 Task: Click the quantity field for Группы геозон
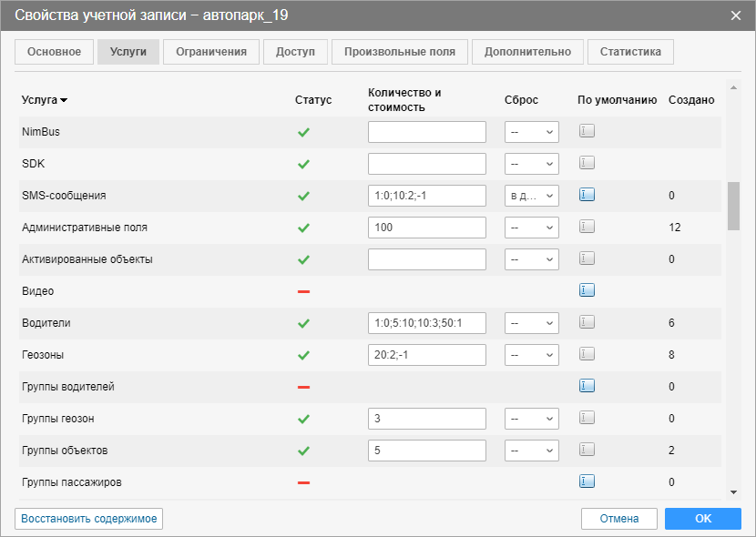tap(427, 419)
